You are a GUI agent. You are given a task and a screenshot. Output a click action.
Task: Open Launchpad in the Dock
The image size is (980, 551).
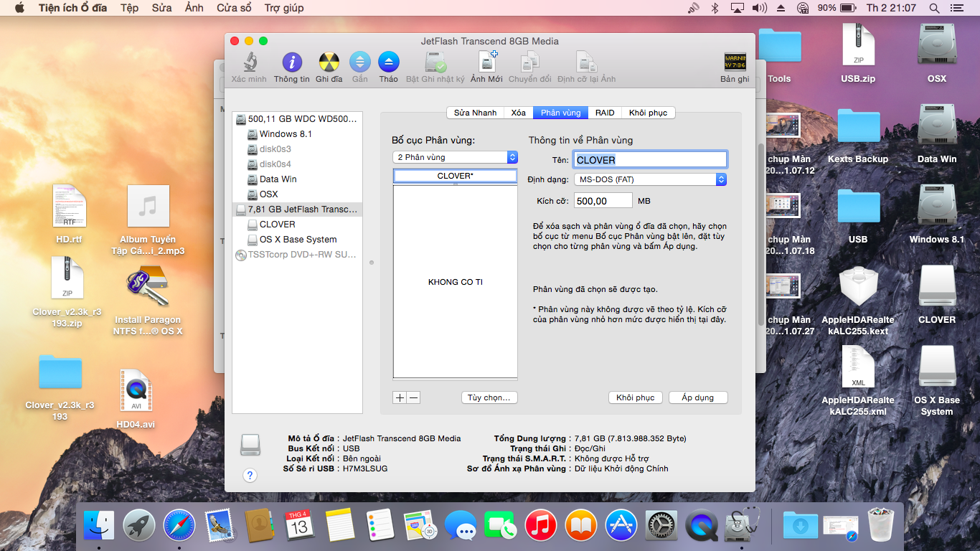click(x=139, y=525)
